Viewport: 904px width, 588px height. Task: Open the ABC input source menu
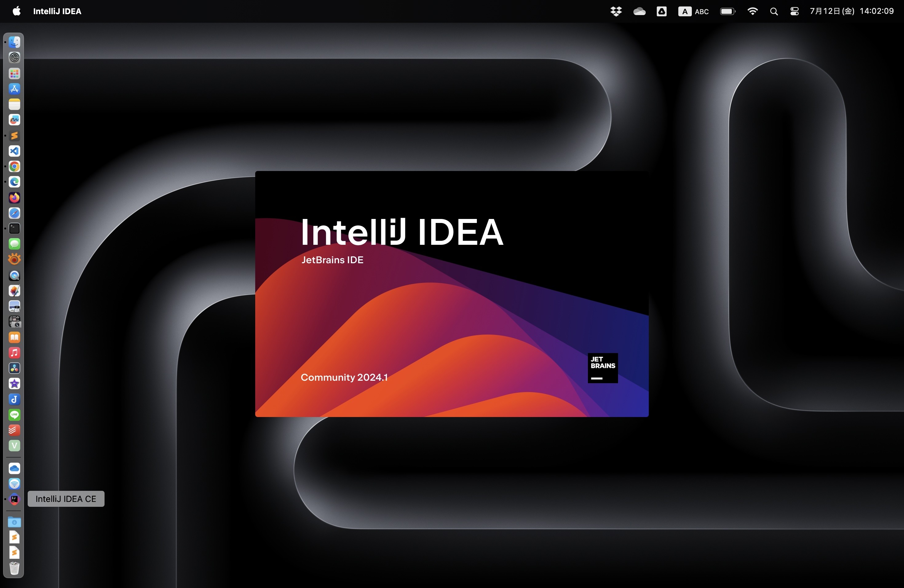tap(694, 11)
